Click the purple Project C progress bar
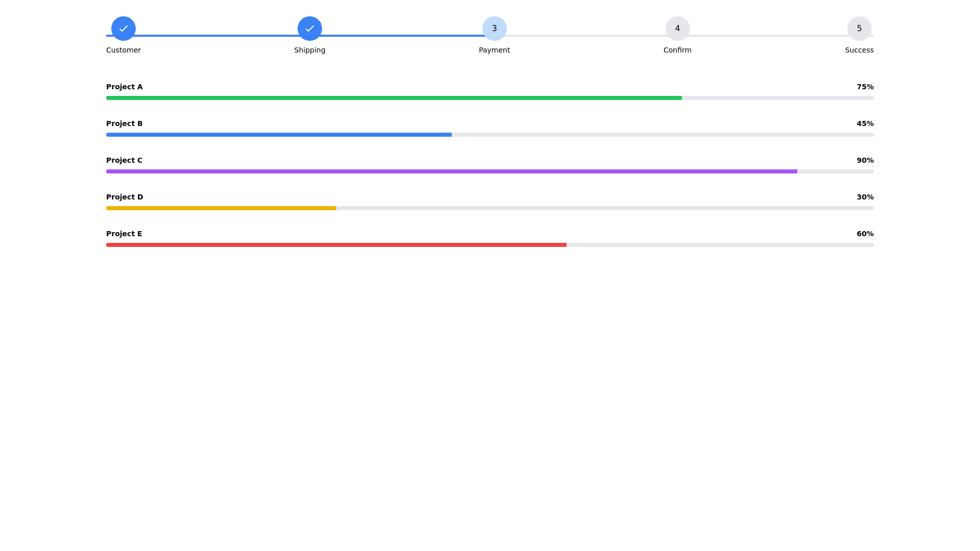This screenshot has height=551, width=980. click(x=451, y=171)
